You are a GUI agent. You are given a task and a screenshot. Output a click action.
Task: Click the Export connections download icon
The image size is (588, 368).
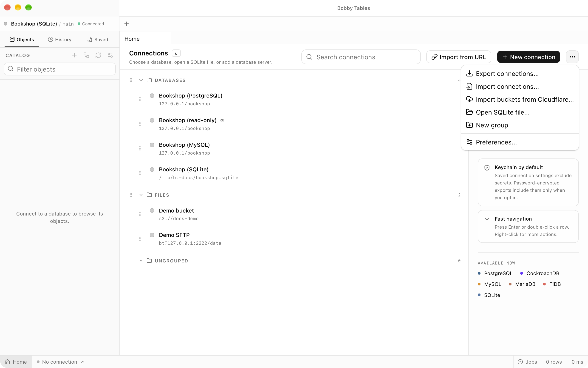[469, 74]
